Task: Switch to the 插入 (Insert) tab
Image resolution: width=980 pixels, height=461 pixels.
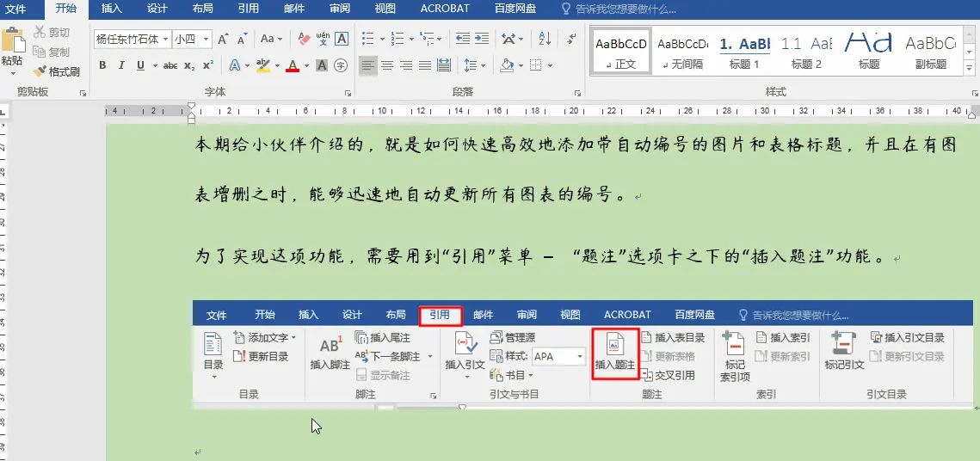Action: (111, 9)
